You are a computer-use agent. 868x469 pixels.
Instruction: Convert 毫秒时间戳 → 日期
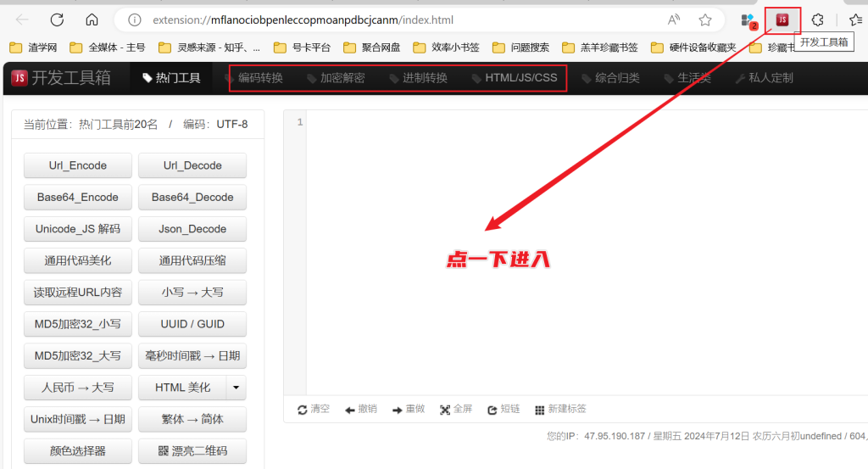[192, 355]
